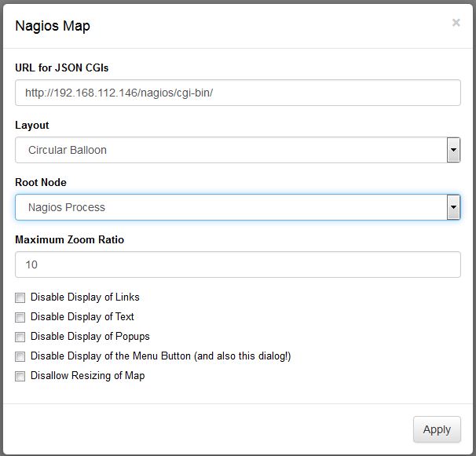Click the 'Root Node' field label
This screenshot has width=476, height=456.
coord(41,183)
